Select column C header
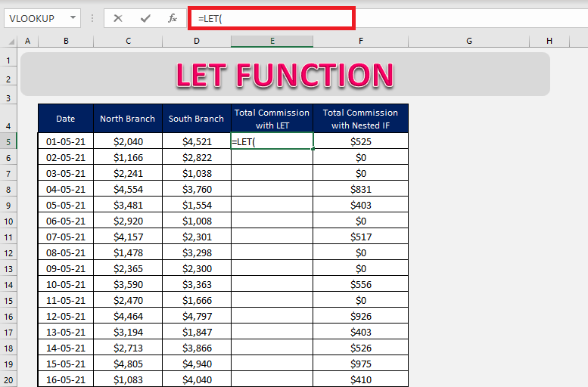The height and width of the screenshot is (387, 588). (128, 41)
